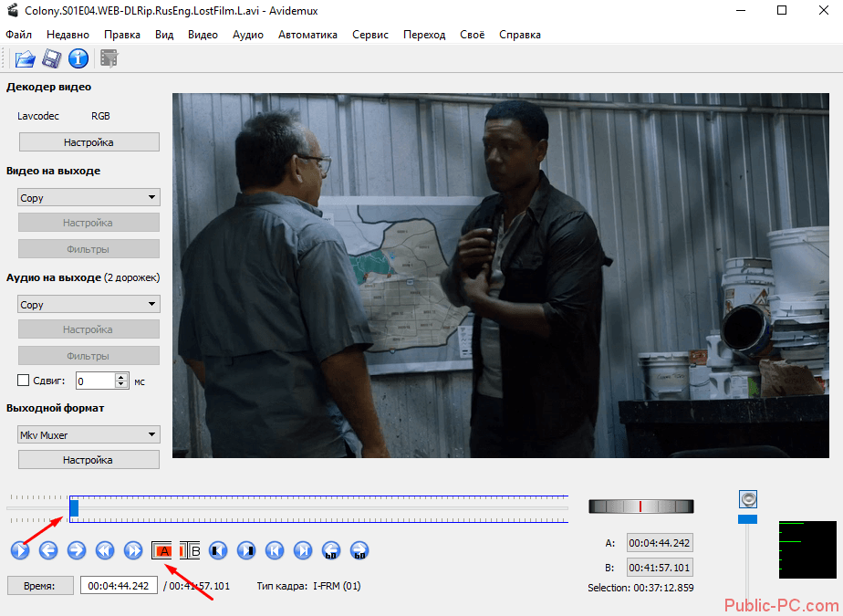Open a video file via folder icon
843x616 pixels.
click(25, 59)
